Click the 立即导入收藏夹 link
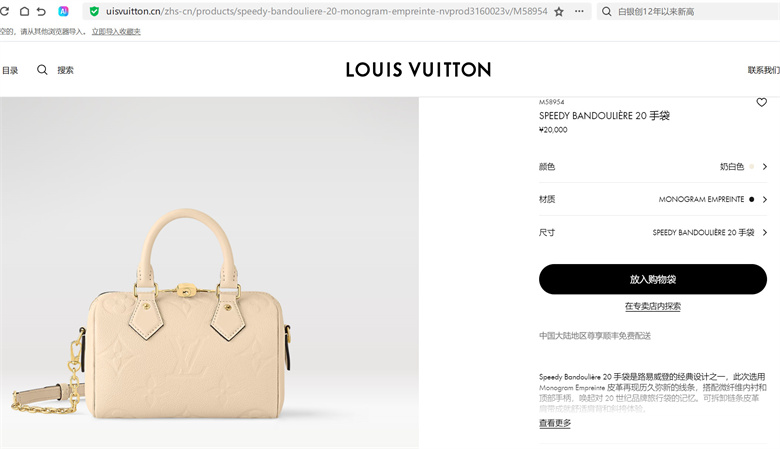The image size is (780, 449). pos(116,32)
